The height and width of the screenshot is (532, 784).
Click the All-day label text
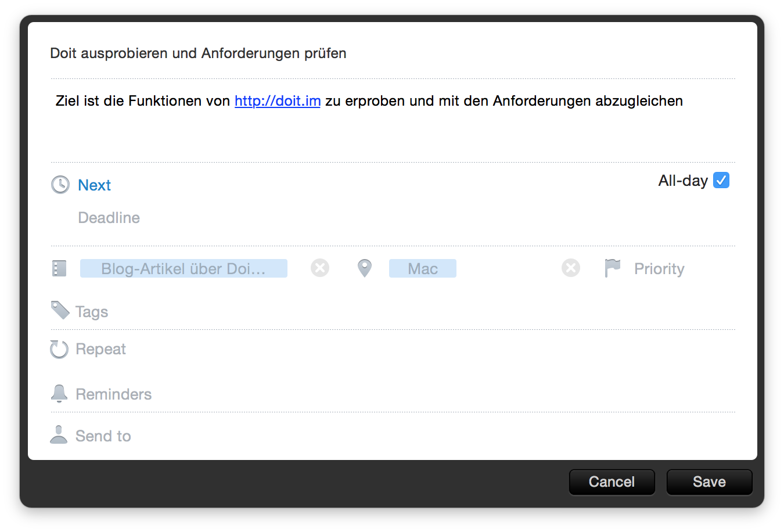(683, 181)
